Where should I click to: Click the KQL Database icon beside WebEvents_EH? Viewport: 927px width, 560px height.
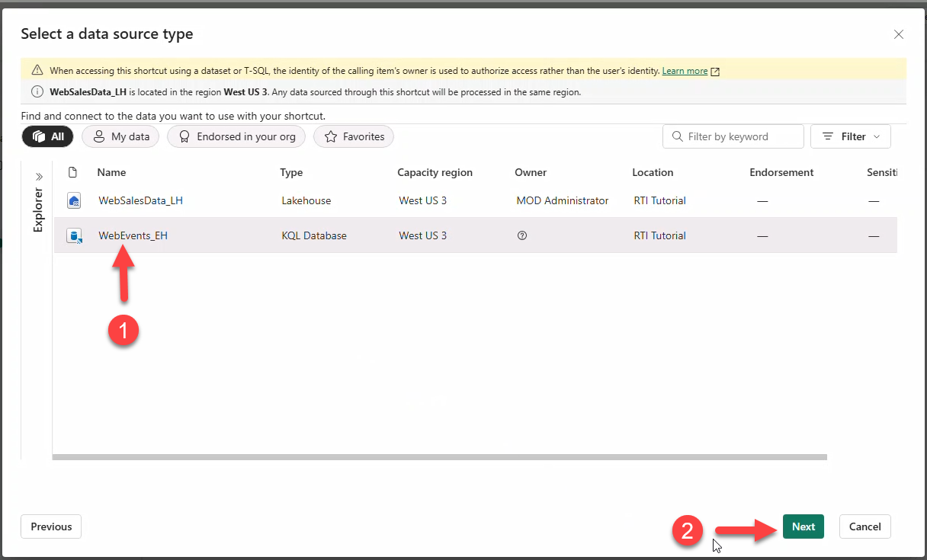coord(73,235)
